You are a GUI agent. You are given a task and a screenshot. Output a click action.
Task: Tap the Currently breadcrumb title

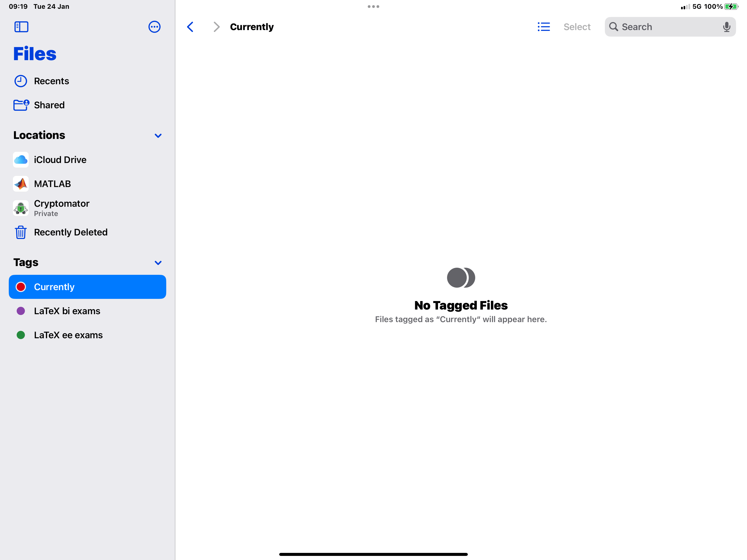coord(251,27)
